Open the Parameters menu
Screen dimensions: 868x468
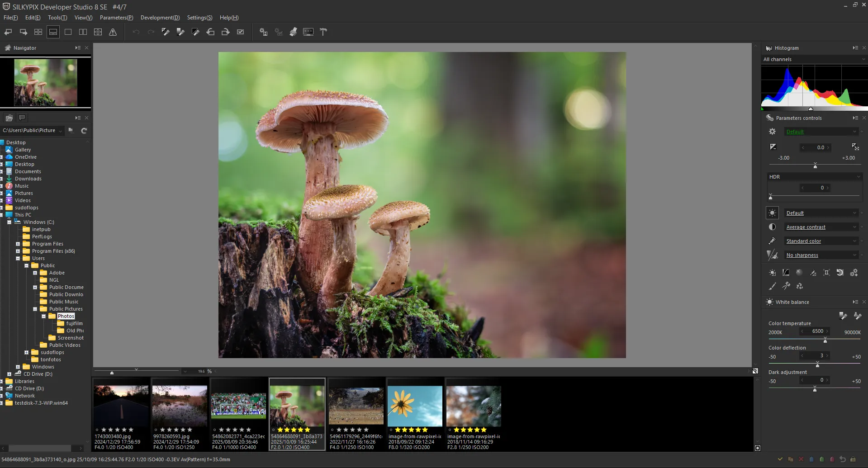[116, 17]
